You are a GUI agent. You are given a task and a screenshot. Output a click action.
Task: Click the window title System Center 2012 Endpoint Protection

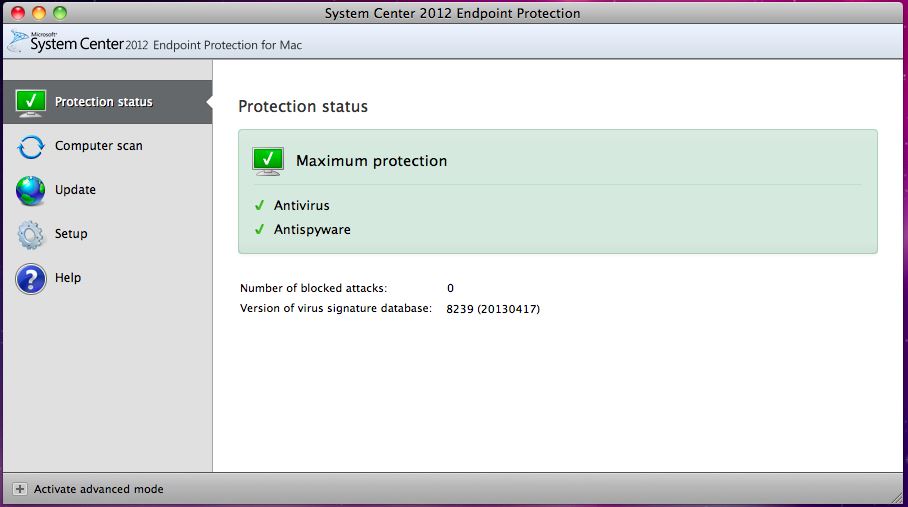pyautogui.click(x=452, y=13)
